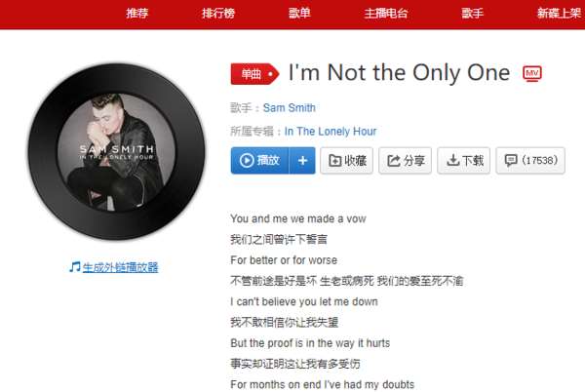Viewport: 585px width, 392px height.
Task: Switch to the 排行榜 tab
Action: 218,14
